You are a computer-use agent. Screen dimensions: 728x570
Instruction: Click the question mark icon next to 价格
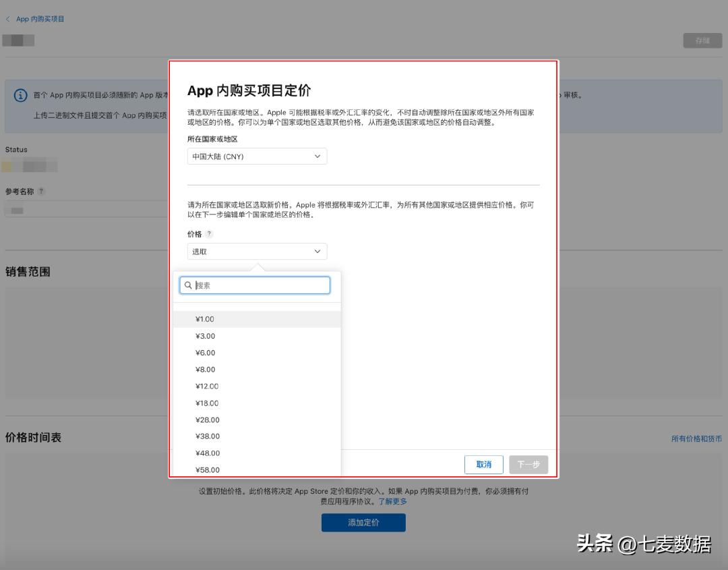[x=210, y=234]
